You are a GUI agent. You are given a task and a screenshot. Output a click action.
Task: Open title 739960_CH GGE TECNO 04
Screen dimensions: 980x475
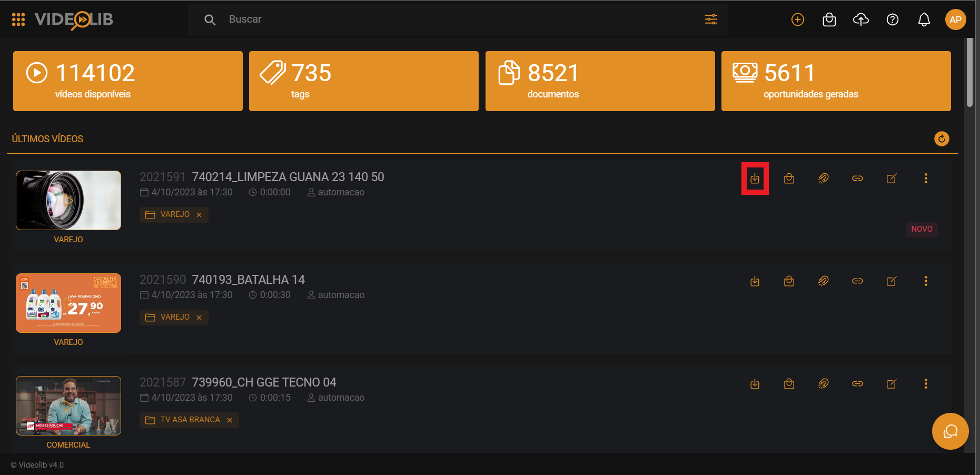tap(264, 382)
